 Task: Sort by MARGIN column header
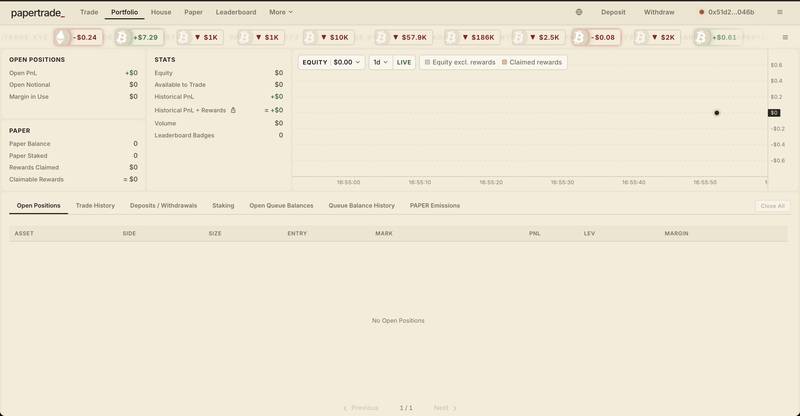pyautogui.click(x=677, y=233)
